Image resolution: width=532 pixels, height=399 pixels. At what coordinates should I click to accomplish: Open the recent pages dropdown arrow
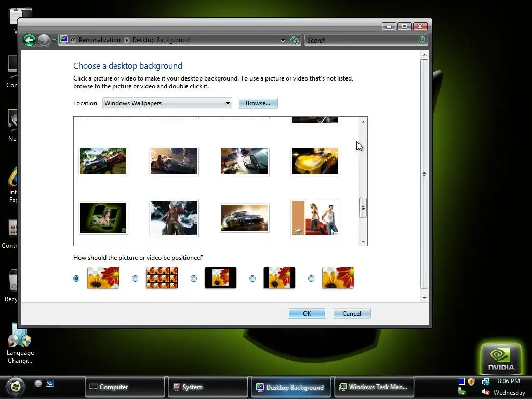coord(54,41)
